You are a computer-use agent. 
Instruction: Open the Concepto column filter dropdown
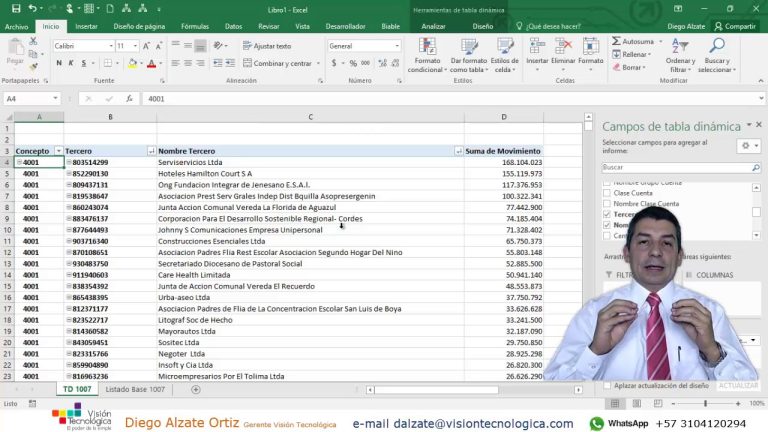(x=57, y=151)
